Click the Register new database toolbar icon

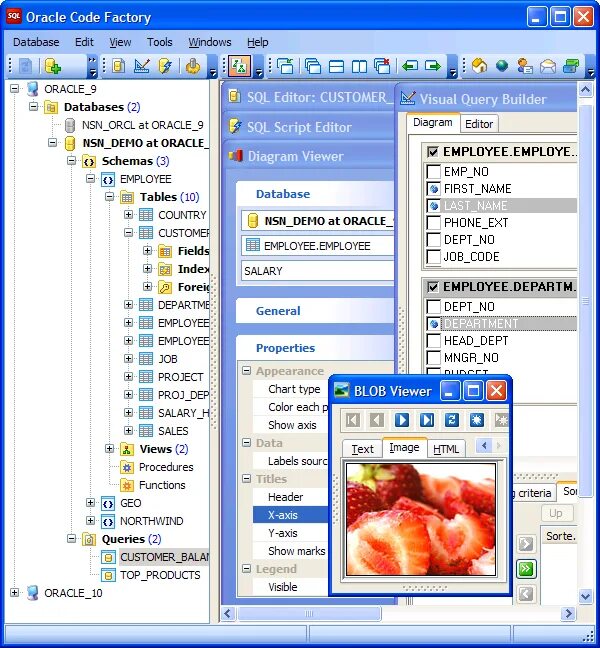(x=53, y=66)
